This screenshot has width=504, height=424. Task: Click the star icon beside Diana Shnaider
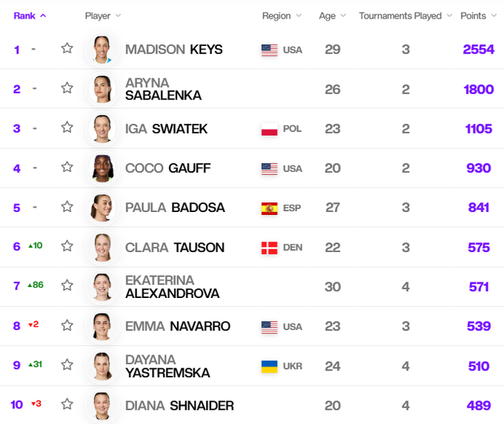click(x=67, y=405)
